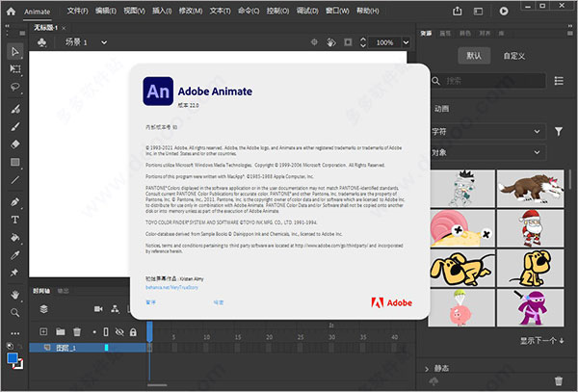The width and height of the screenshot is (578, 392).
Task: Click the zoom stepper arrows beside 100%
Action: point(363,42)
